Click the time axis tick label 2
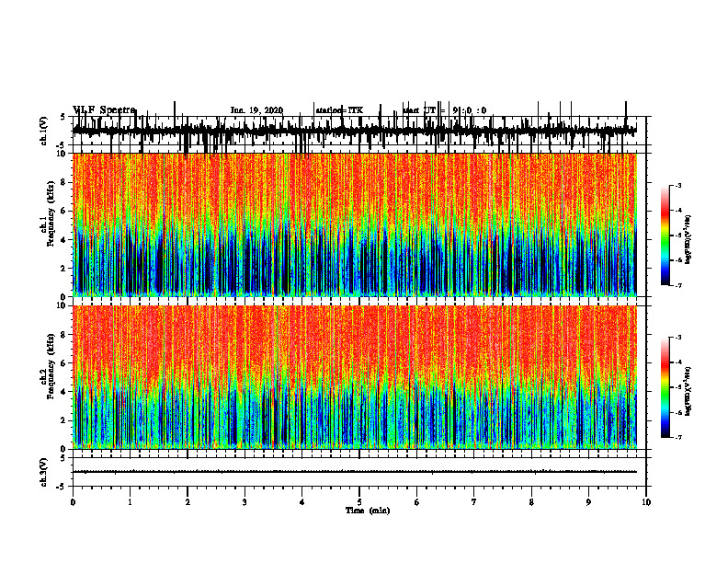The image size is (728, 563). (x=188, y=502)
